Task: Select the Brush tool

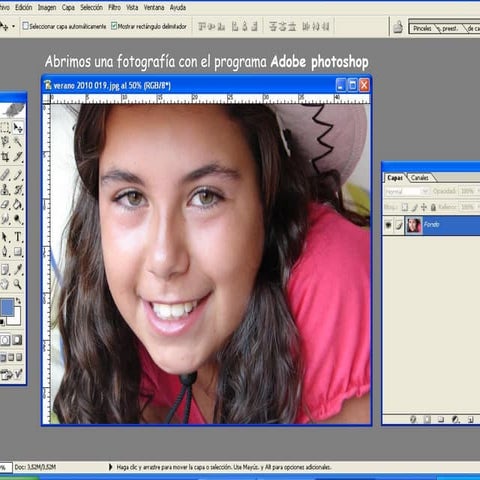Action: [18, 175]
